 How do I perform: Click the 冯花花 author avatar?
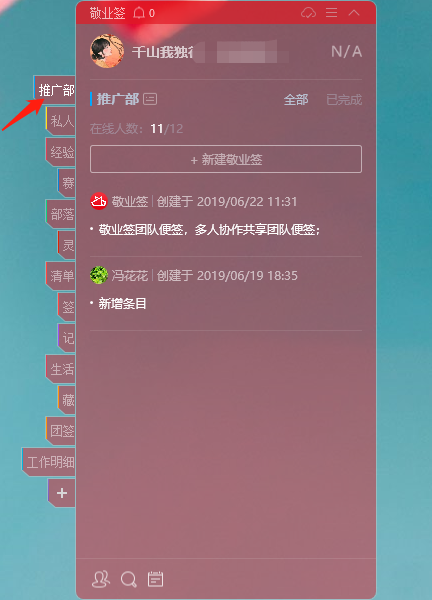pos(99,275)
